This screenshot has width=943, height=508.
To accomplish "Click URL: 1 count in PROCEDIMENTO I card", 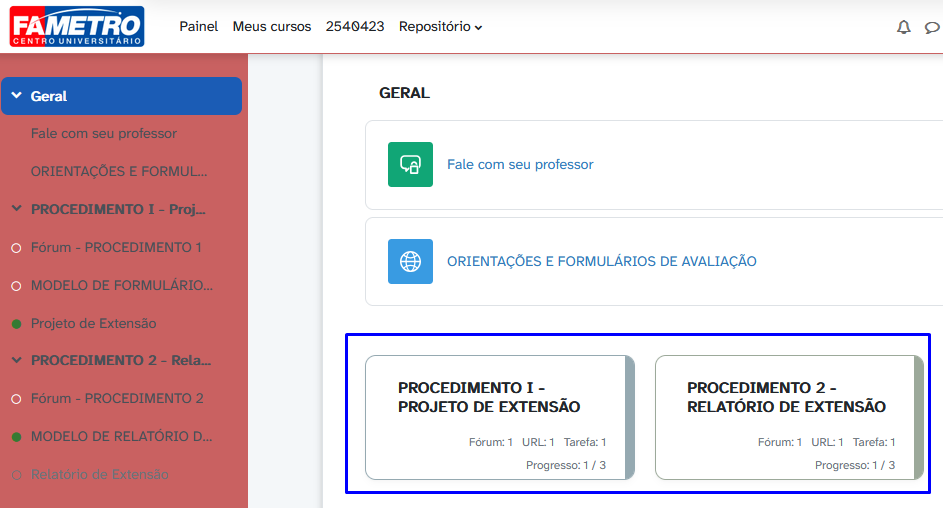I will pos(538,442).
